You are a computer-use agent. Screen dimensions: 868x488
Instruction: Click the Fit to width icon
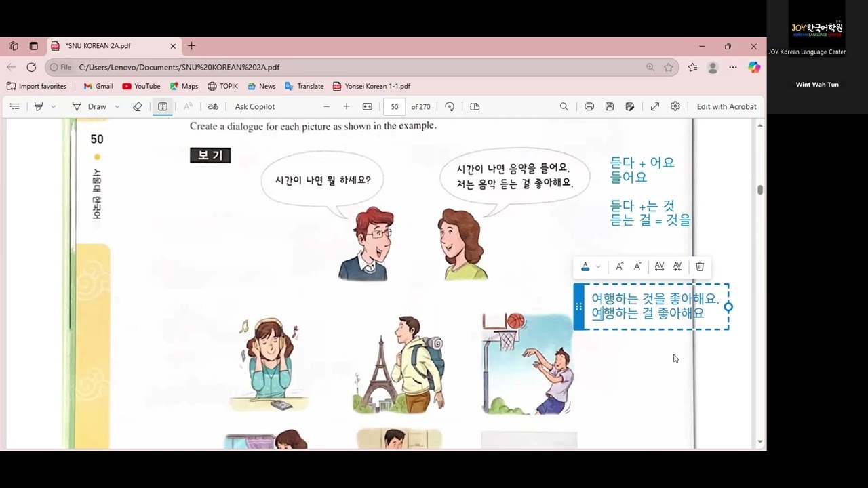point(368,106)
